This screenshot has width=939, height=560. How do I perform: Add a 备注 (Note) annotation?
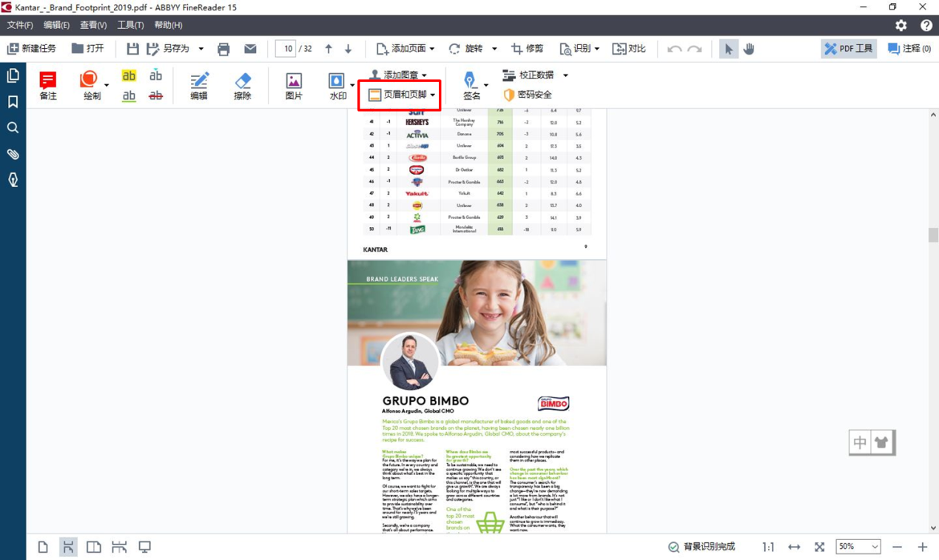coord(48,86)
